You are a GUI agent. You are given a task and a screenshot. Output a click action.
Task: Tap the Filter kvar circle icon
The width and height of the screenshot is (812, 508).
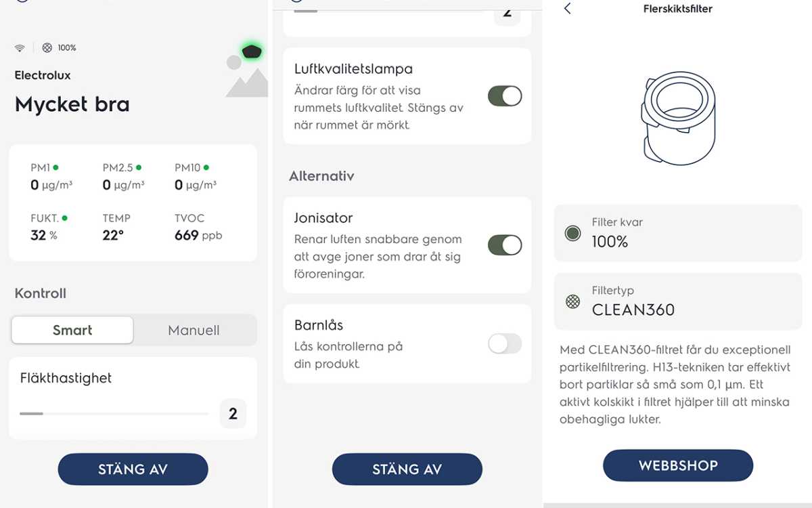(x=573, y=234)
